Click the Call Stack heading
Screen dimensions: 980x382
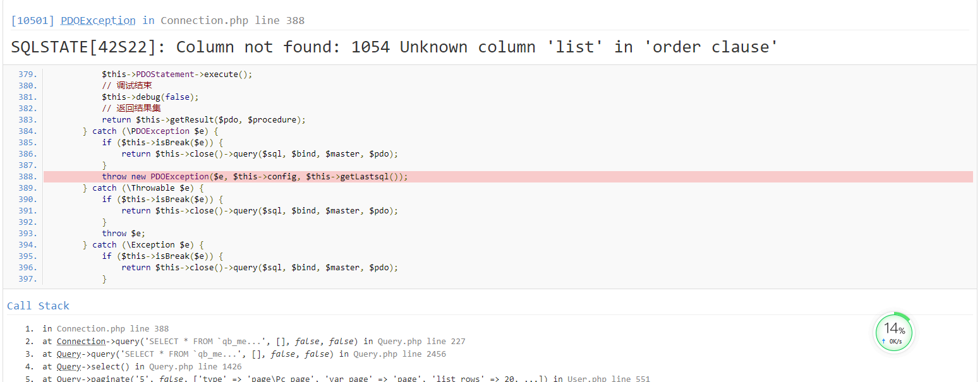point(38,306)
